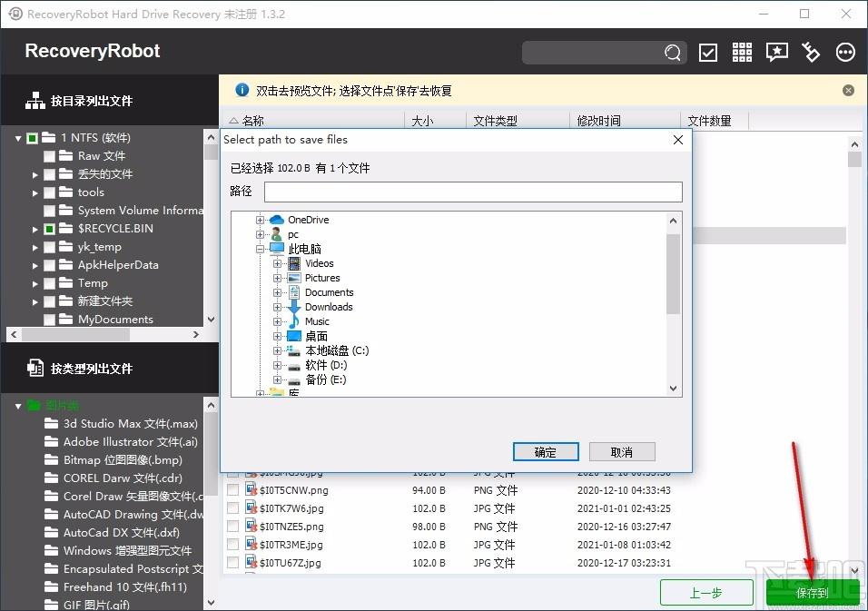The image size is (868, 611).
Task: Check the 丢失的文件 folder checkbox
Action: point(49,174)
